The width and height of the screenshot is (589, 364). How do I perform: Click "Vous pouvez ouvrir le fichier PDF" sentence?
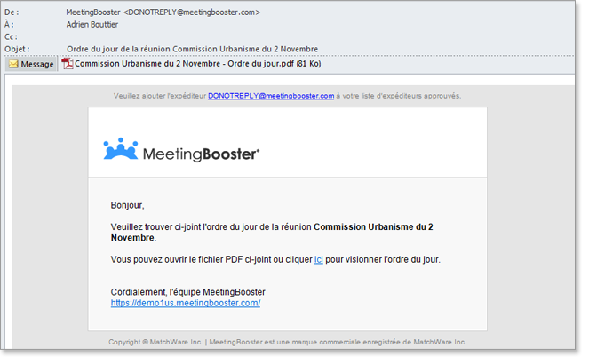click(x=275, y=259)
